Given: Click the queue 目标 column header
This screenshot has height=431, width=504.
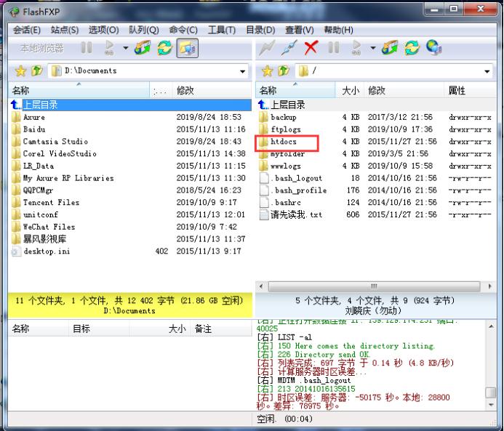Looking at the screenshot, I should (99, 329).
